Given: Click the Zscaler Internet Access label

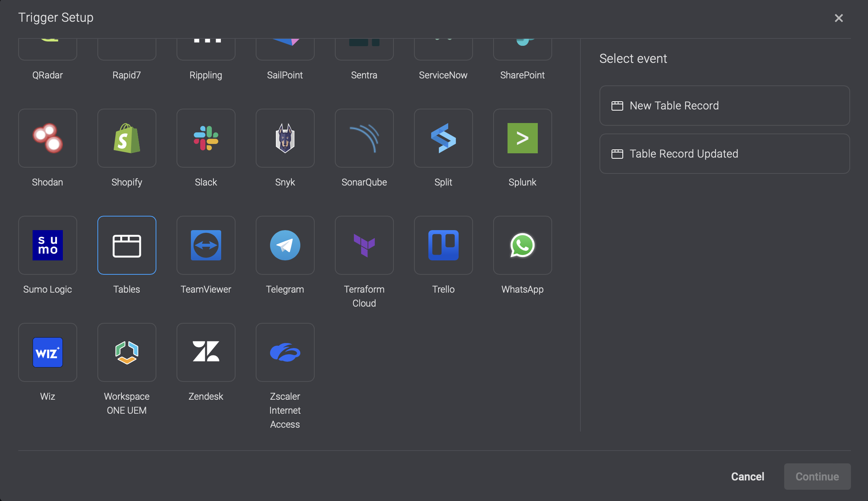Looking at the screenshot, I should click(x=285, y=410).
